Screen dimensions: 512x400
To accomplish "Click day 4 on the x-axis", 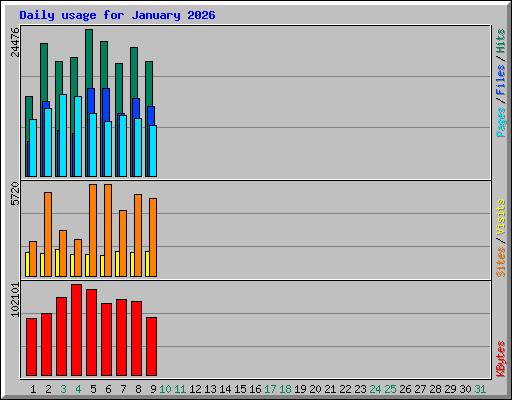I will pyautogui.click(x=78, y=389).
